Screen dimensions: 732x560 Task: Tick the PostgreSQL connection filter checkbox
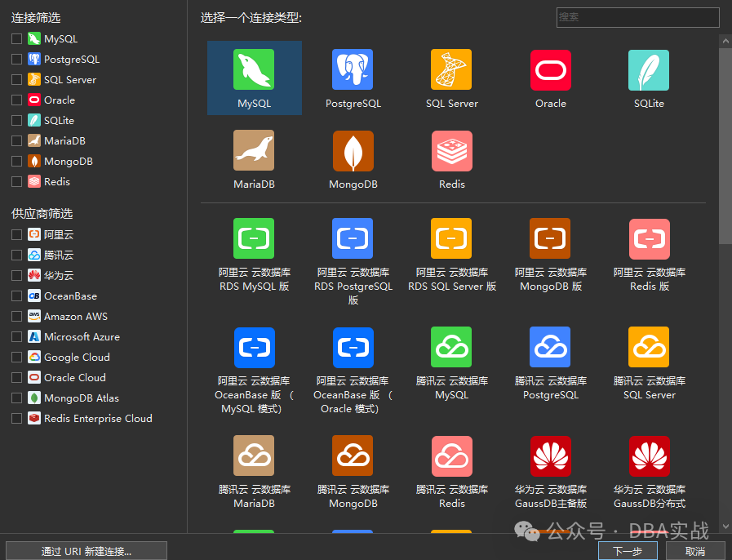coord(17,60)
